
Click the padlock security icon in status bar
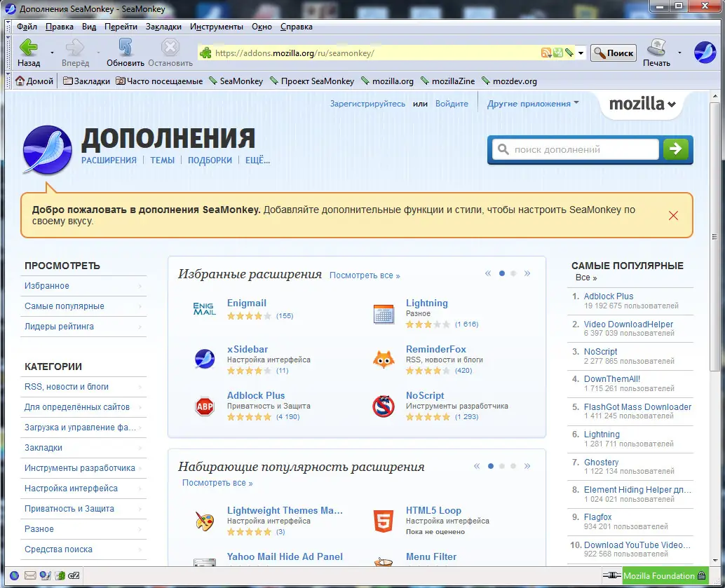pyautogui.click(x=701, y=575)
